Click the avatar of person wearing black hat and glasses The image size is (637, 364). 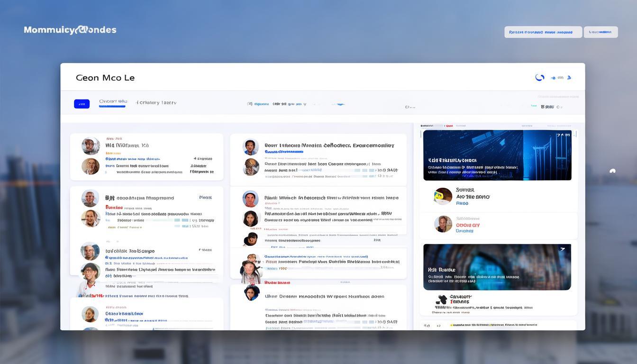click(x=90, y=272)
